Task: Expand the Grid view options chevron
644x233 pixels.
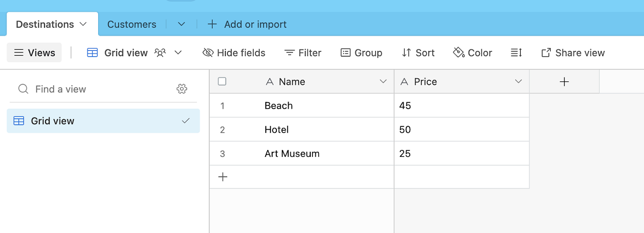Action: tap(179, 52)
